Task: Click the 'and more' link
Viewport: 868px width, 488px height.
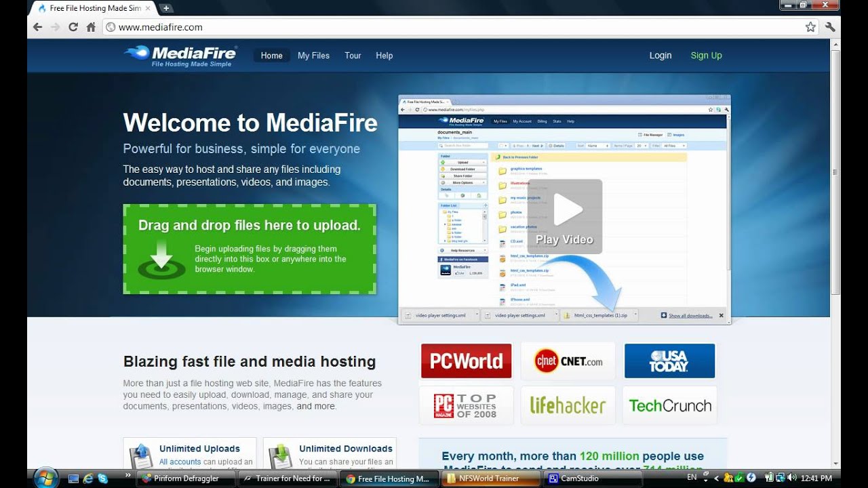Action: pyautogui.click(x=316, y=406)
